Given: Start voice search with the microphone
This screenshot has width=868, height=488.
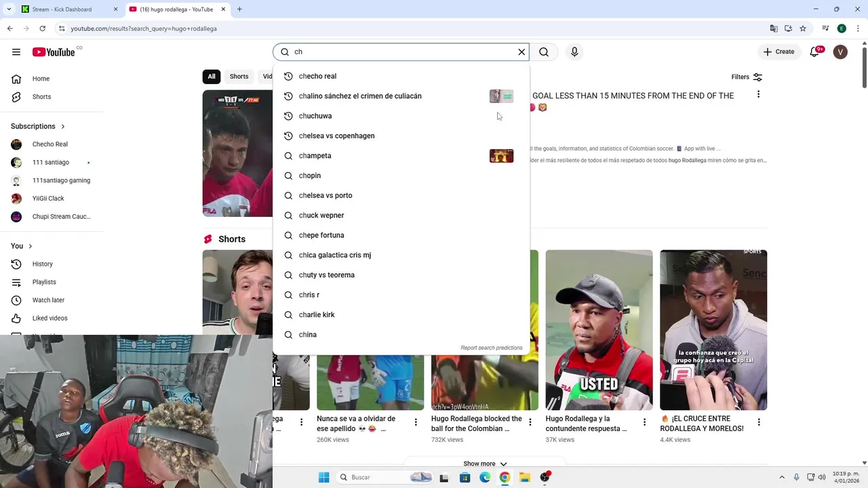Looking at the screenshot, I should click(x=574, y=52).
